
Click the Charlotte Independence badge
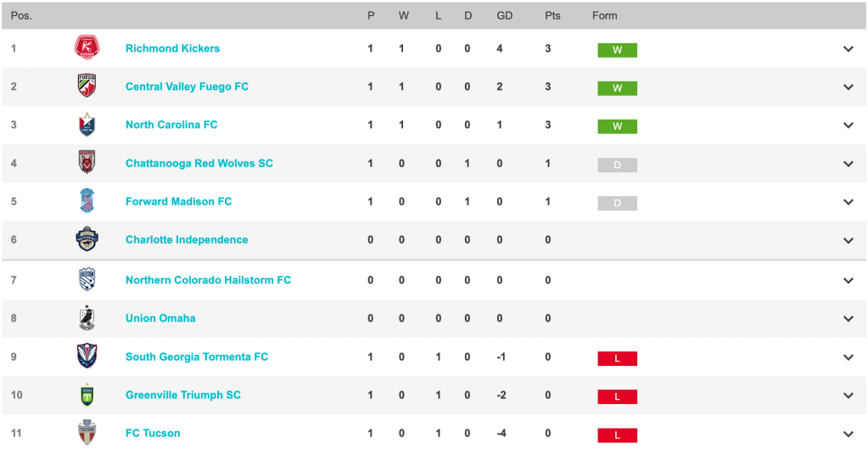(87, 239)
